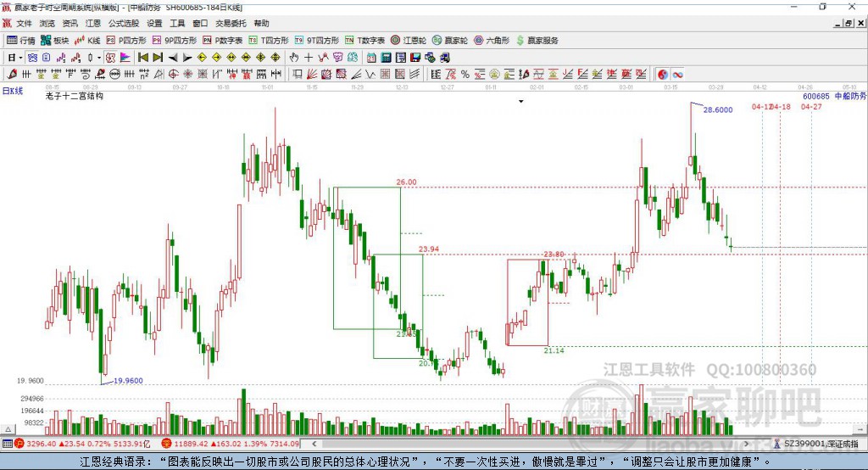
Task: Toggle the blue grid view icon
Action: pos(32,57)
